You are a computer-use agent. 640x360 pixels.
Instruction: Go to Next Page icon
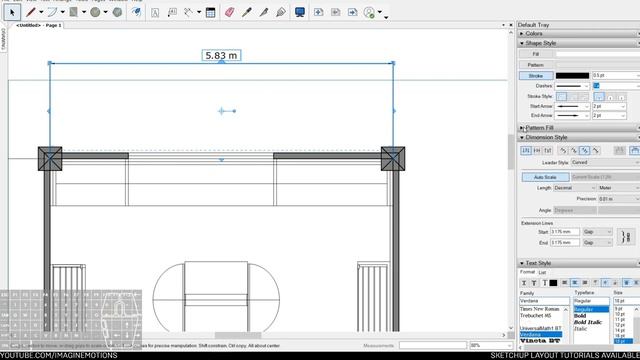(x=353, y=12)
